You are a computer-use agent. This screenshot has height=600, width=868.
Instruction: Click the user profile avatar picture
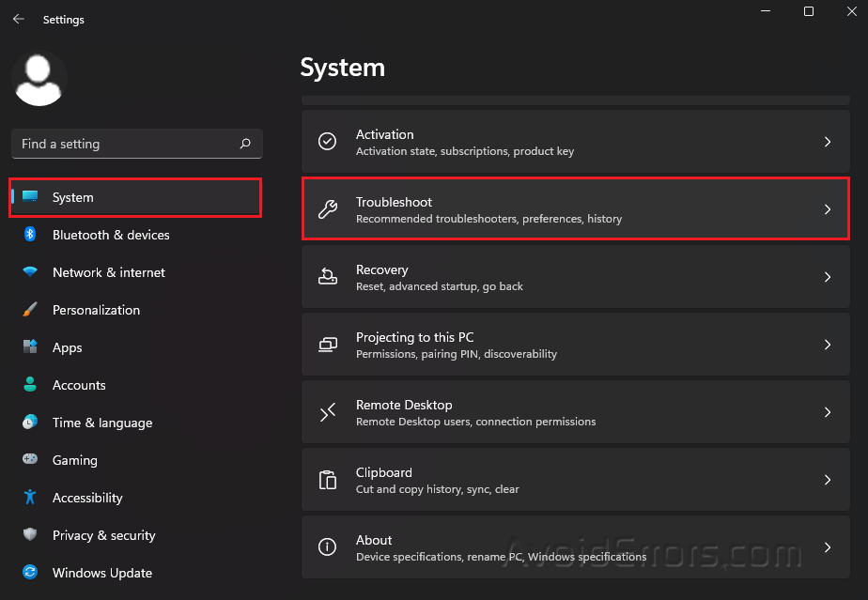click(39, 78)
